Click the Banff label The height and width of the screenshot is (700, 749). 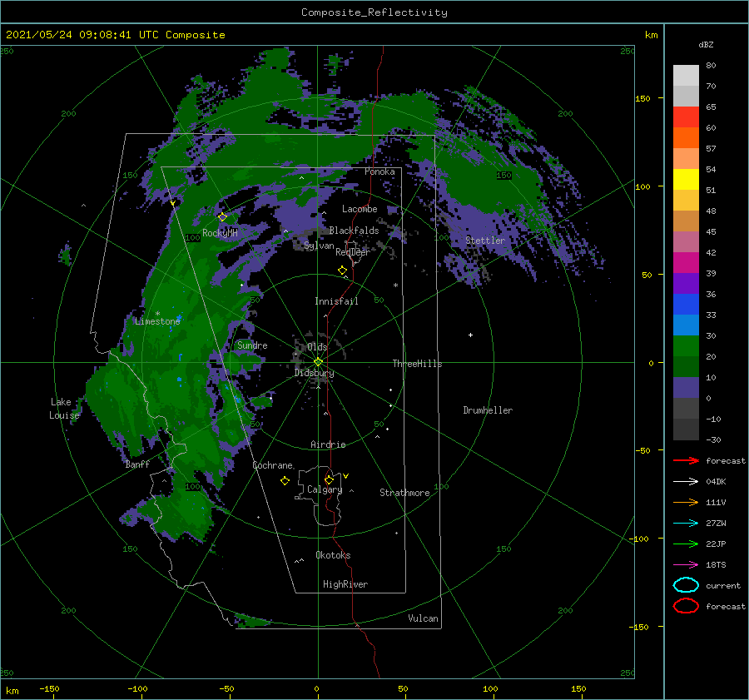point(137,464)
